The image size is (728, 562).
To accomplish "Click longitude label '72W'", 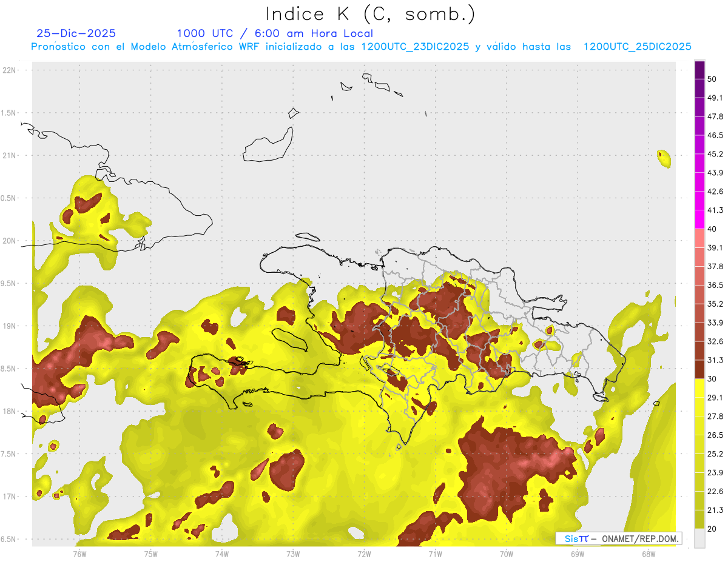I will point(364,554).
